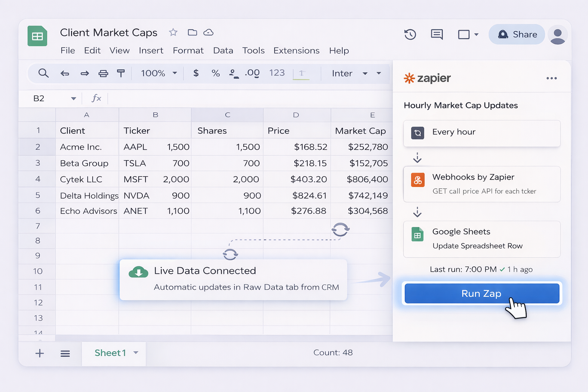This screenshot has height=392, width=588.
Task: Open the View menu
Action: point(119,51)
